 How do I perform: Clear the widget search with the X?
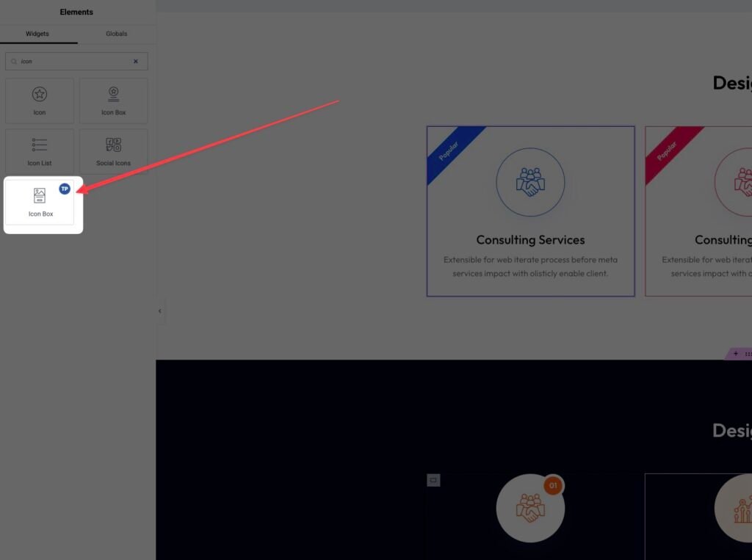(136, 62)
